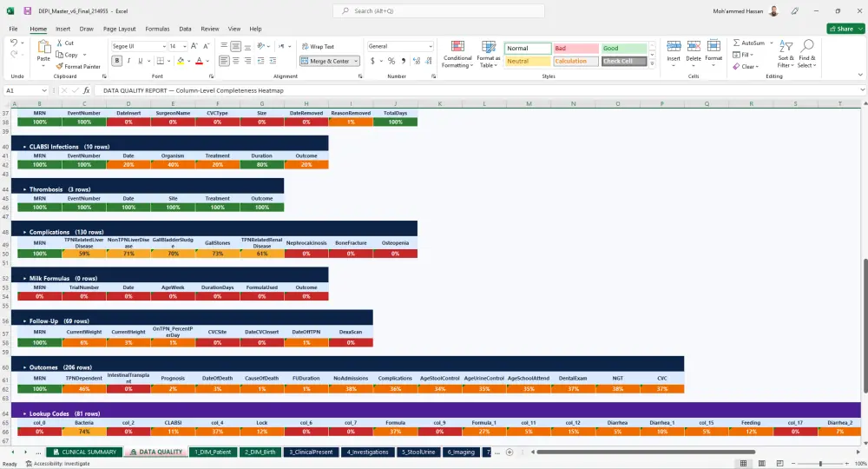Apply Accounting dollar number format
The height and width of the screenshot is (469, 868).
372,61
